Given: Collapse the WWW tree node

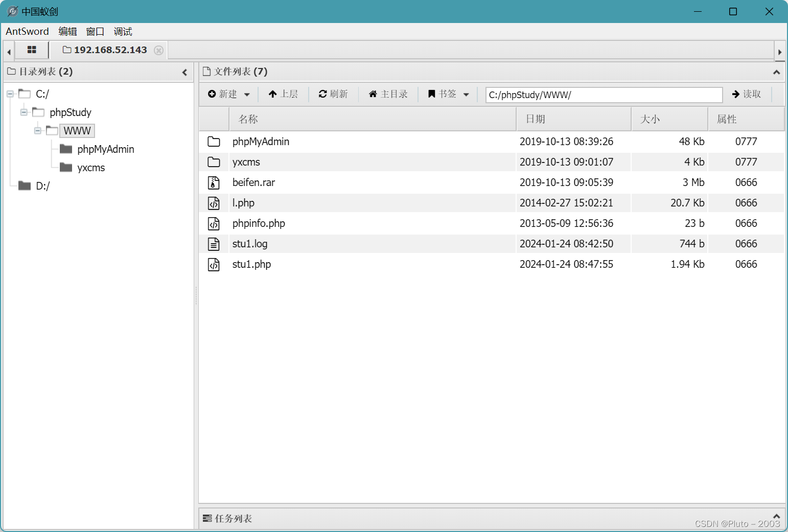Looking at the screenshot, I should pyautogui.click(x=37, y=131).
